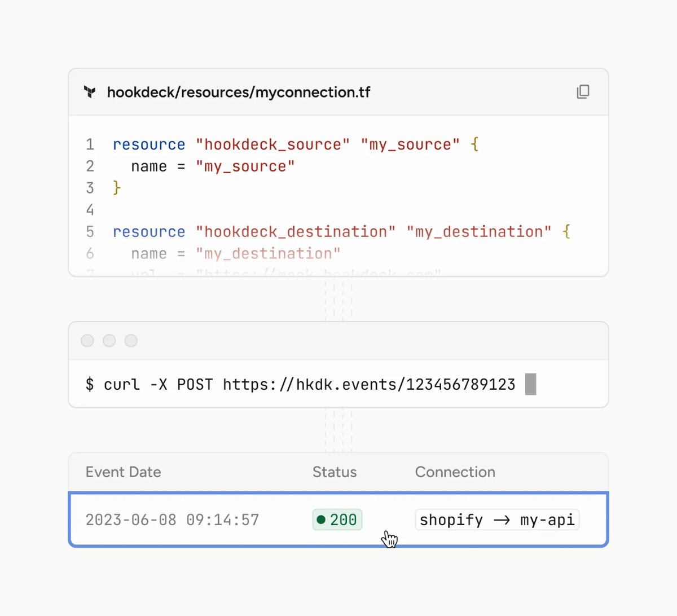This screenshot has height=616, width=677.
Task: Click the yellow traffic light in terminal window
Action: 108,340
